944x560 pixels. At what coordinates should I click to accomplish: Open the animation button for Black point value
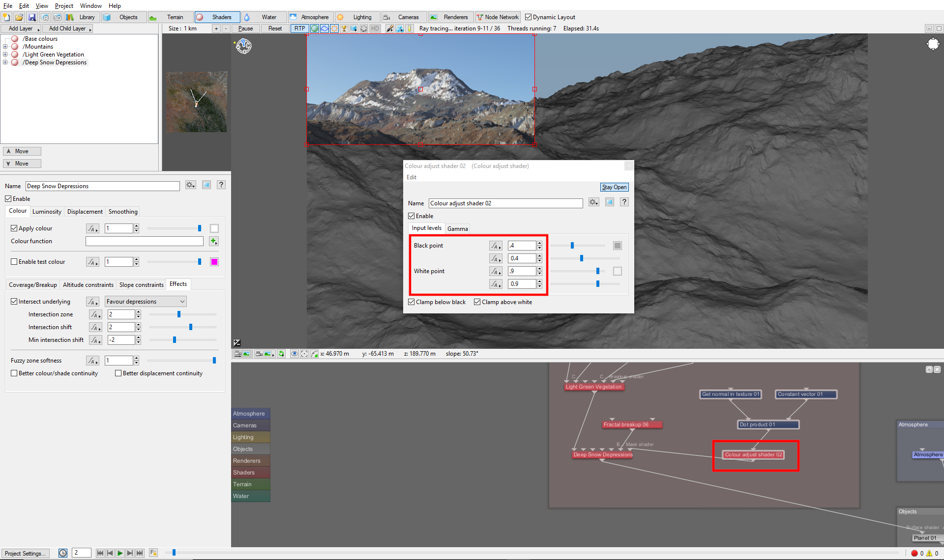pyautogui.click(x=496, y=246)
